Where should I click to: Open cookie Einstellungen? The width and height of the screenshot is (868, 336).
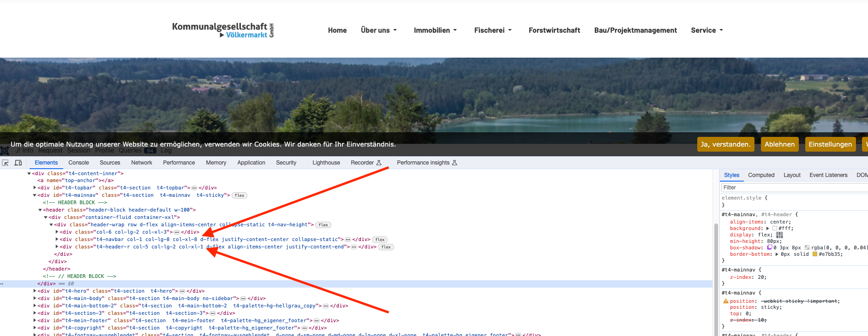pyautogui.click(x=831, y=144)
